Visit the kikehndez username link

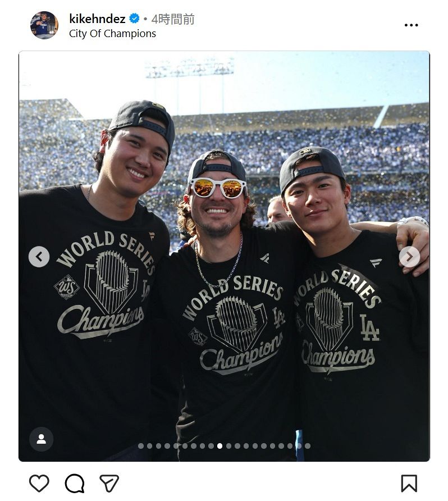(x=97, y=19)
